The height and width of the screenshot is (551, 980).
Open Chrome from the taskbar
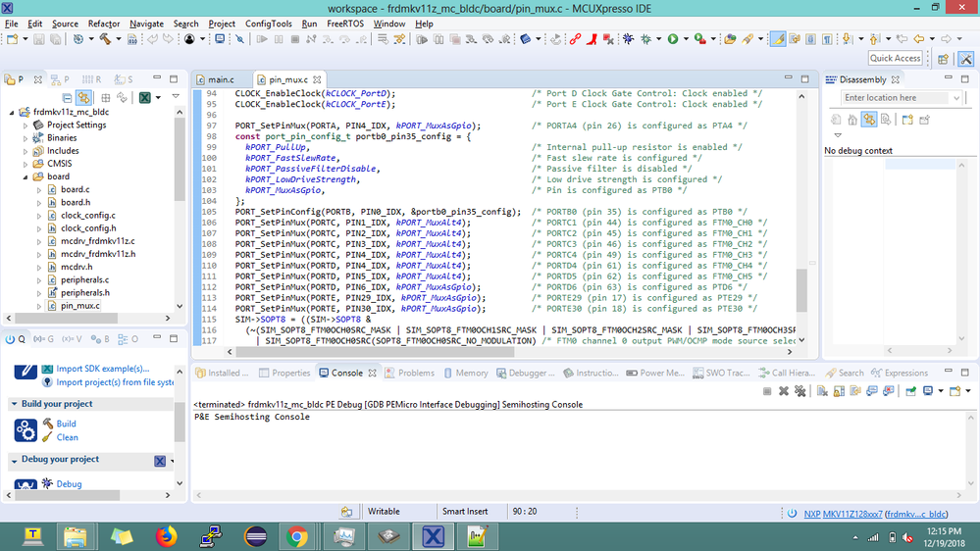[x=297, y=536]
